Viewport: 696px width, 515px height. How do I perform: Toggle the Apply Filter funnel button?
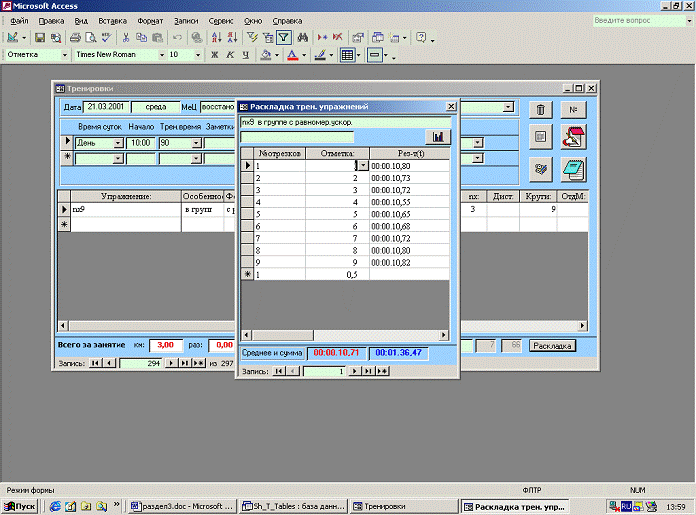tap(283, 38)
